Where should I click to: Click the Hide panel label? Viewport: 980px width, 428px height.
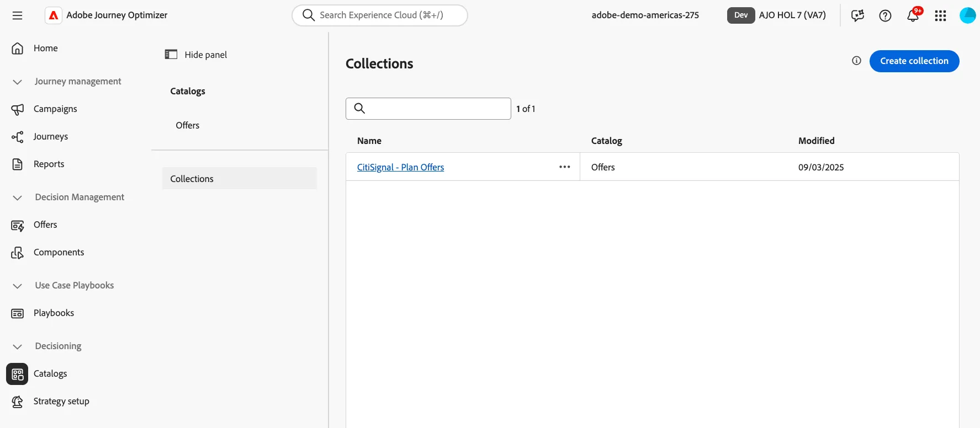206,55
